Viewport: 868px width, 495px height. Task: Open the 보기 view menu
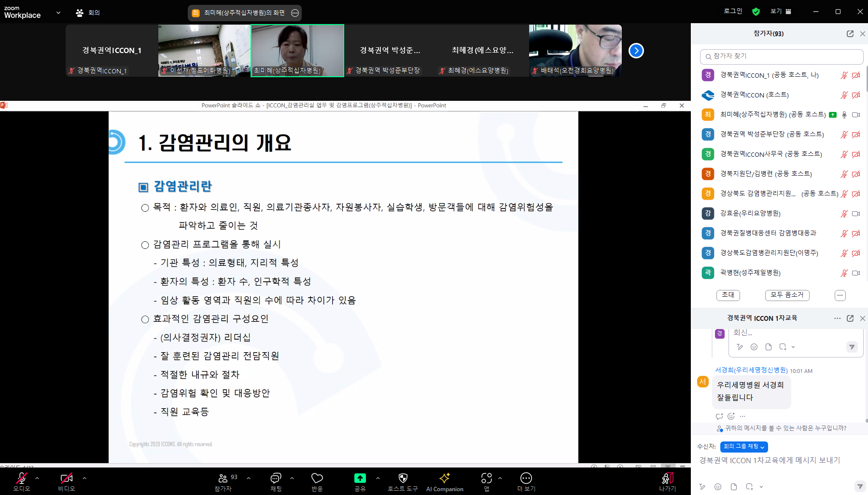[781, 11]
